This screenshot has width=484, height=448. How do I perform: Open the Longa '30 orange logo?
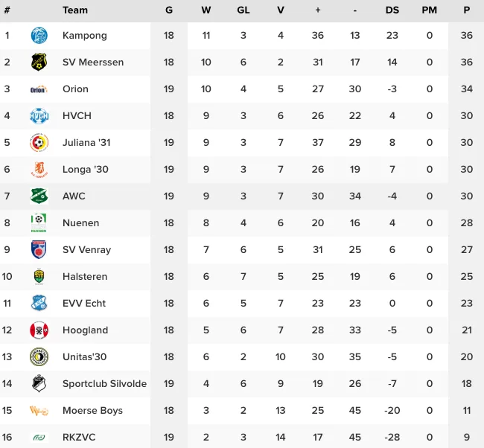[x=39, y=170]
